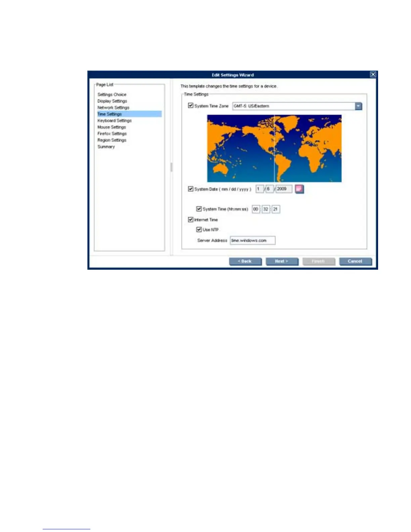Click the hours field of System Time
The height and width of the screenshot is (532, 411).
click(x=256, y=209)
